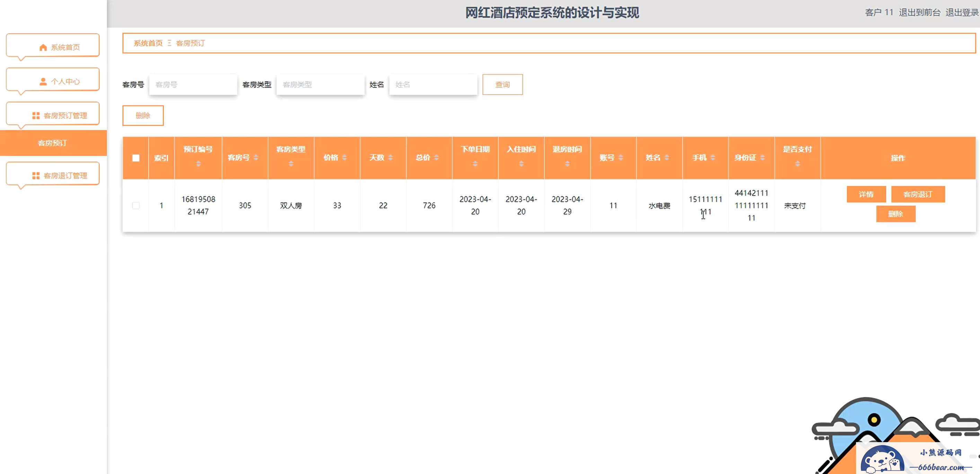980x474 pixels.
Task: Toggle the select-all checkbox in table header
Action: coord(136,158)
